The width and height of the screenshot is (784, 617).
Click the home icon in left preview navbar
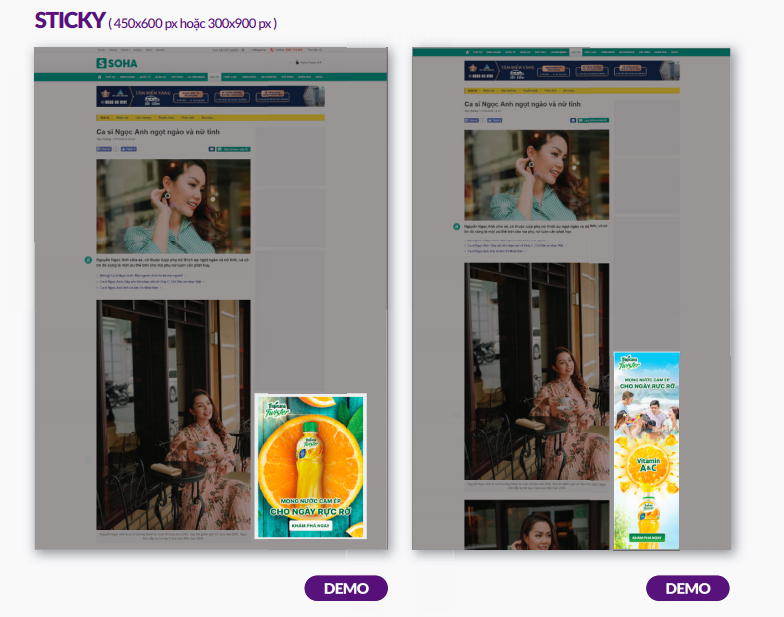(101, 76)
